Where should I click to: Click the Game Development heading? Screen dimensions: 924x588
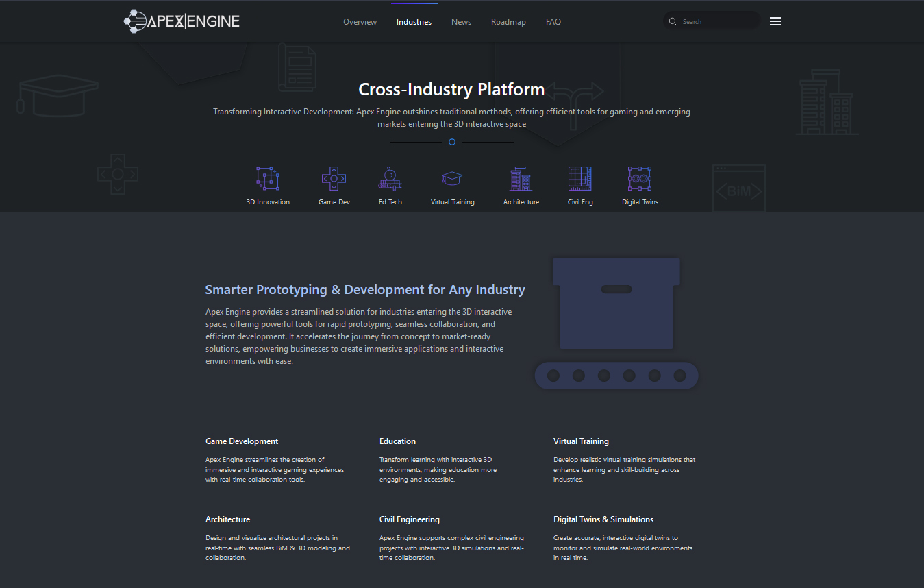pos(242,441)
